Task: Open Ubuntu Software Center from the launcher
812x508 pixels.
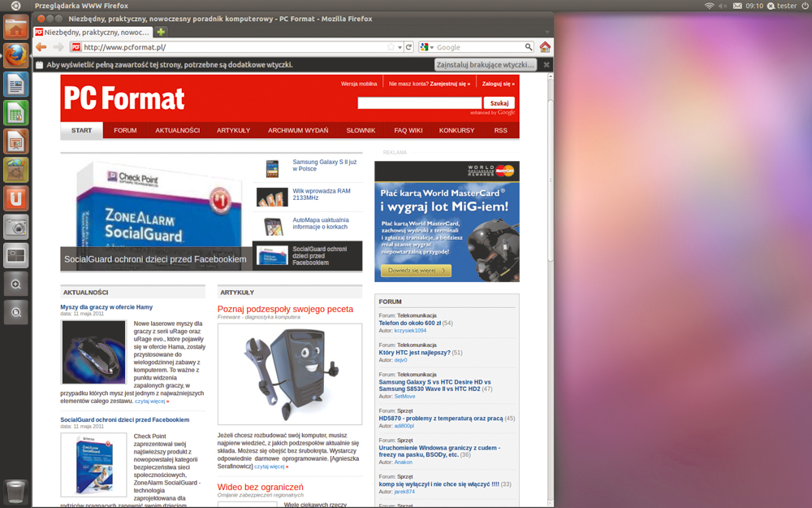Action: point(15,198)
